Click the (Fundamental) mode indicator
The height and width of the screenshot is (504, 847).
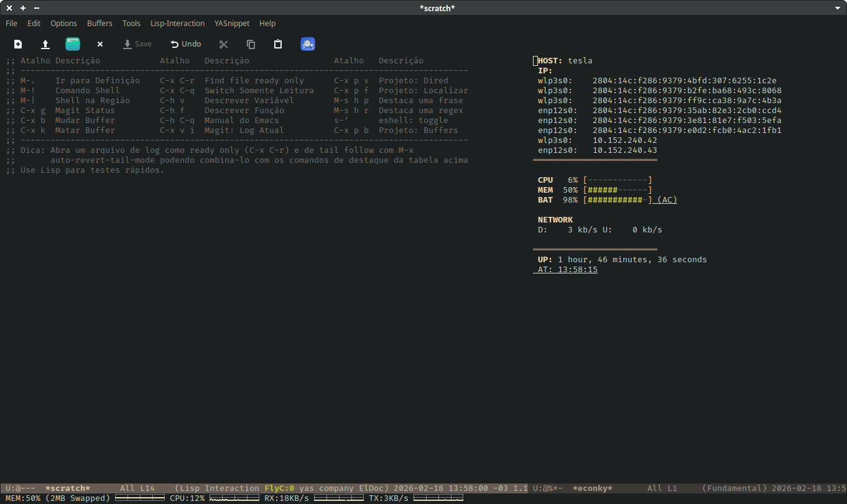[x=734, y=488]
